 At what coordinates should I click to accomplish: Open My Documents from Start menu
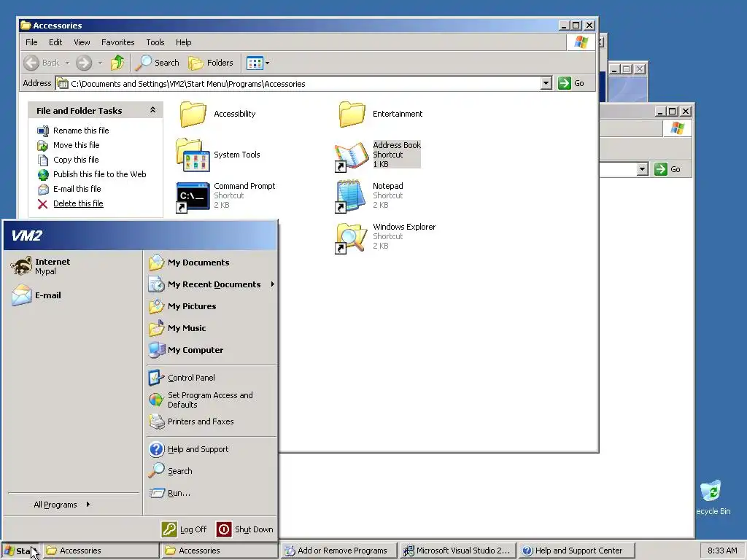[x=212, y=262]
